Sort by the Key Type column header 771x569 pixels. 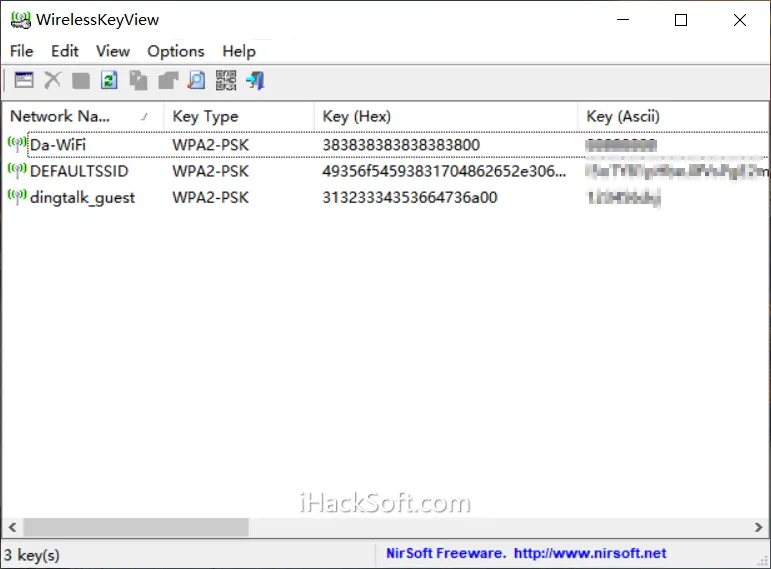tap(239, 116)
